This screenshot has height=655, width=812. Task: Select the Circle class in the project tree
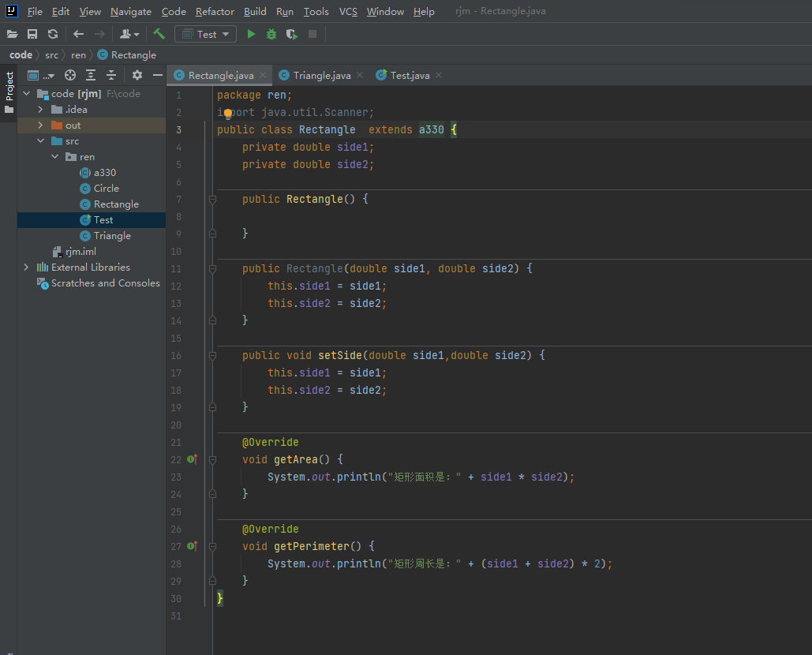(106, 189)
